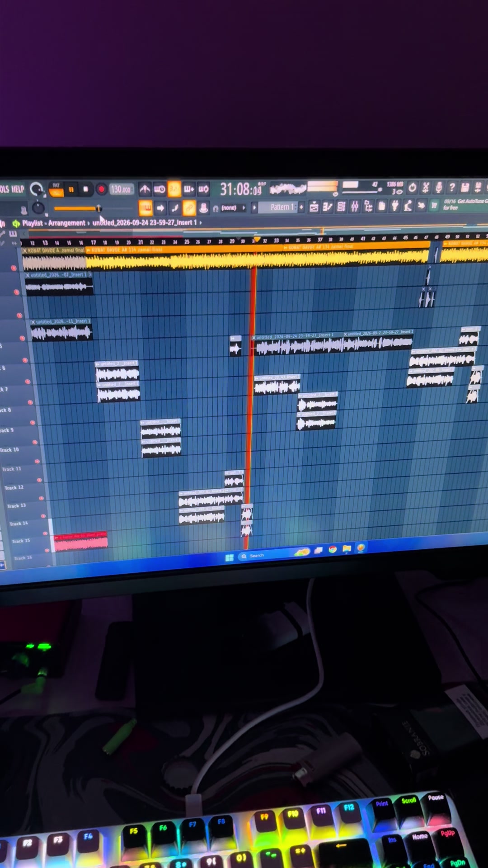The height and width of the screenshot is (868, 488).
Task: Open the untitled_2026..-07_Insert 1 clip menu
Action: 28,275
